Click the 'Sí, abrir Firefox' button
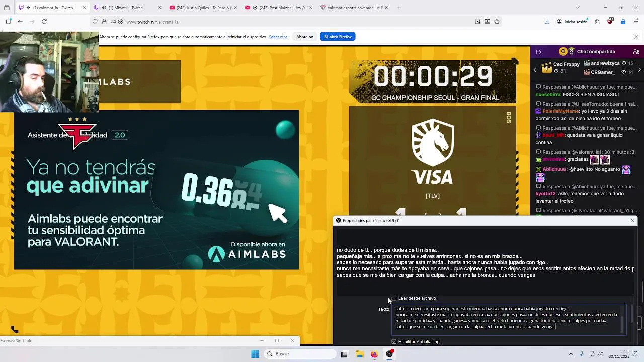Screen dimensions: 644x362 click(x=338, y=37)
